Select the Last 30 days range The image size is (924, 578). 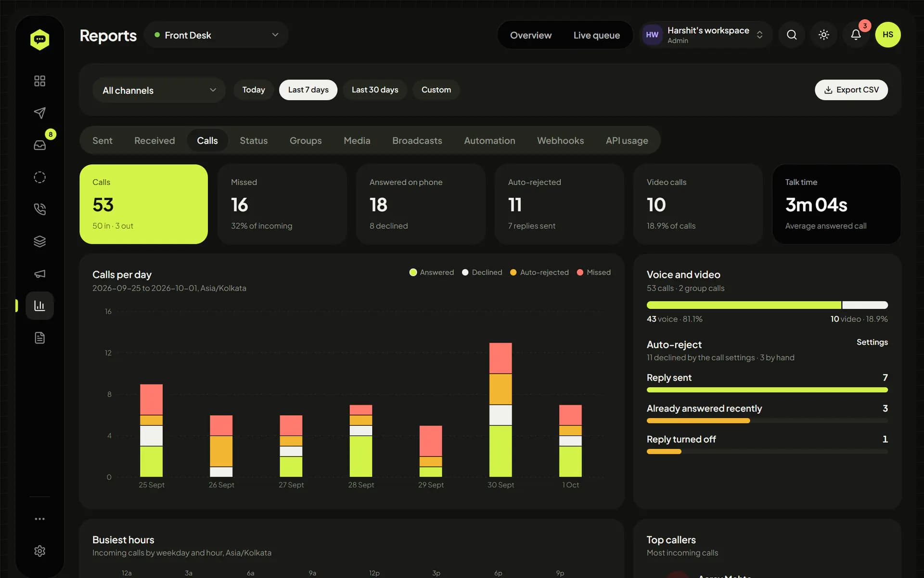point(375,90)
